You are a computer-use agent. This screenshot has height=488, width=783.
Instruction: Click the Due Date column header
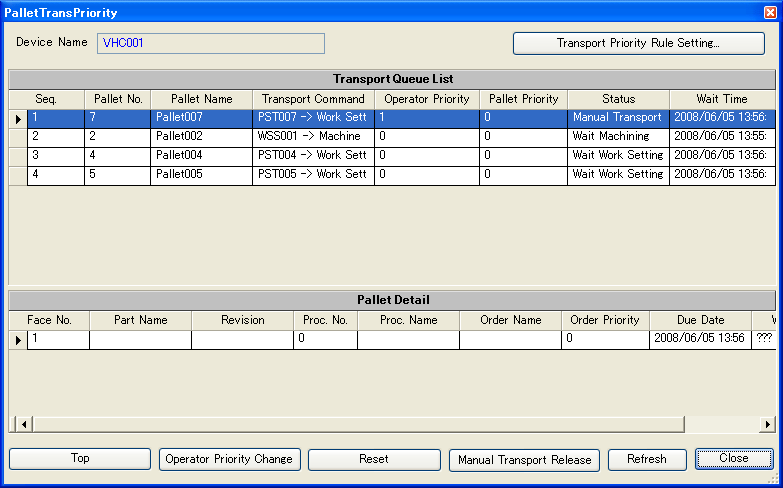click(x=701, y=320)
